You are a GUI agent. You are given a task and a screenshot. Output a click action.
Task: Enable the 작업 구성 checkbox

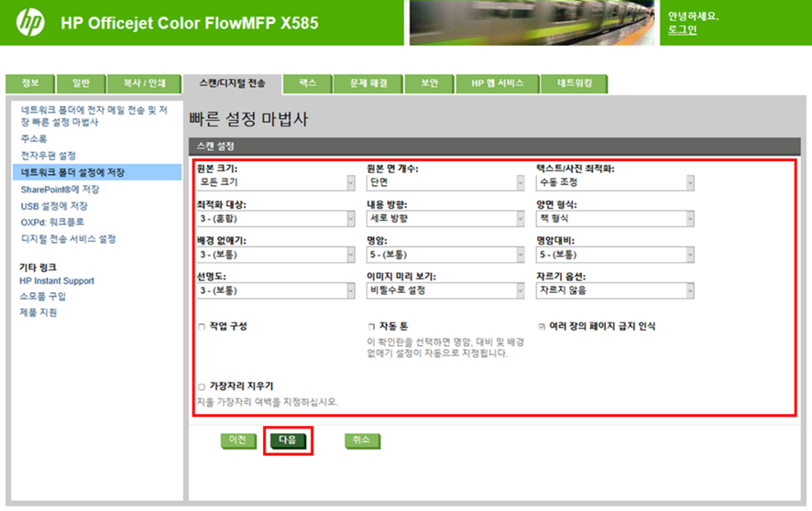point(202,327)
